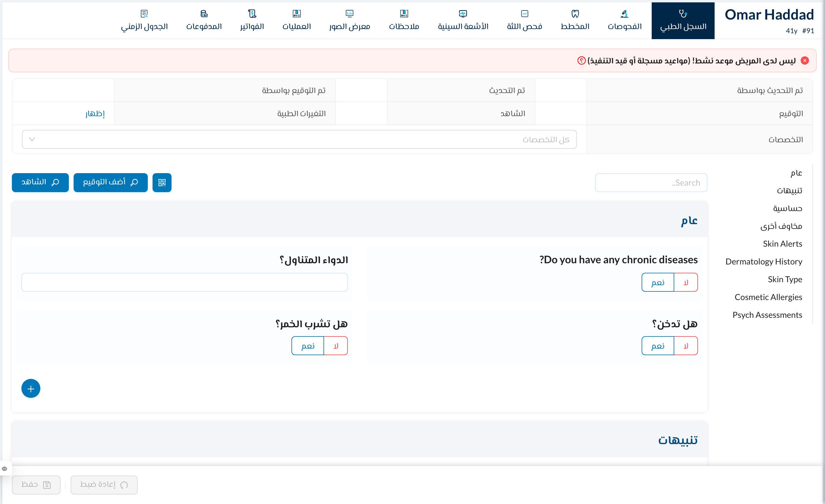This screenshot has width=825, height=504.
Task: Click the X-ray monitor icon above الأشعة السينية
Action: point(463,13)
